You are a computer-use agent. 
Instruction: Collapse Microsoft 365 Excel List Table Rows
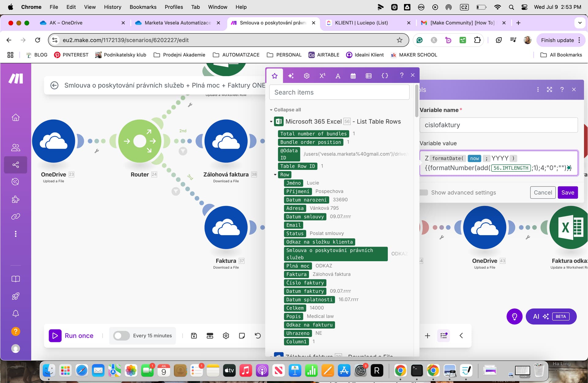pyautogui.click(x=271, y=122)
